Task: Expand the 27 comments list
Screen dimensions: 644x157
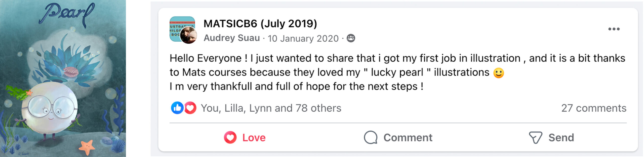Action: pos(594,108)
